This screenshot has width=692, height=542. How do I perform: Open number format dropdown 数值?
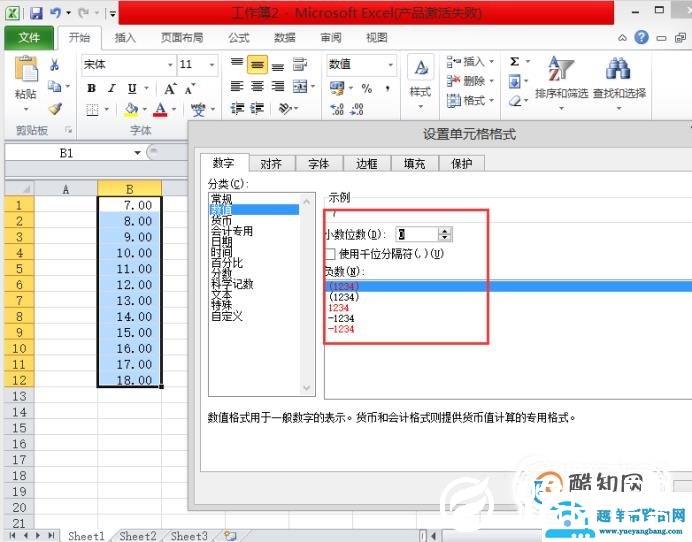[390, 65]
